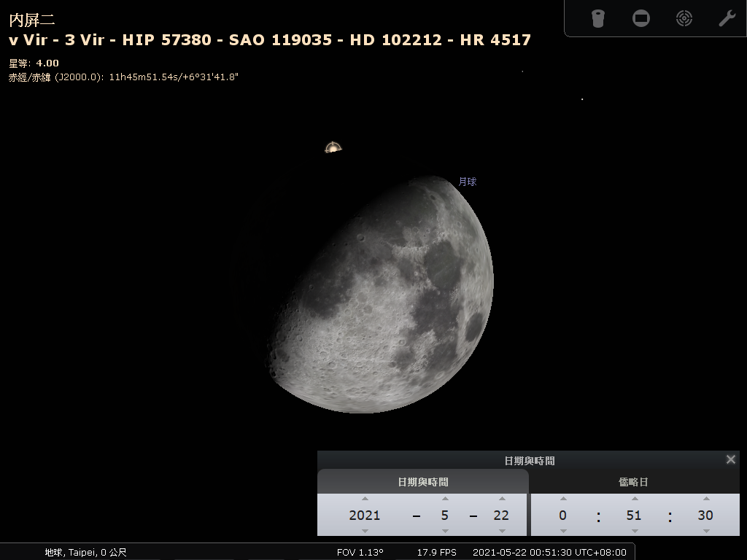
Task: Increase the seconds with the up arrow
Action: [705, 499]
